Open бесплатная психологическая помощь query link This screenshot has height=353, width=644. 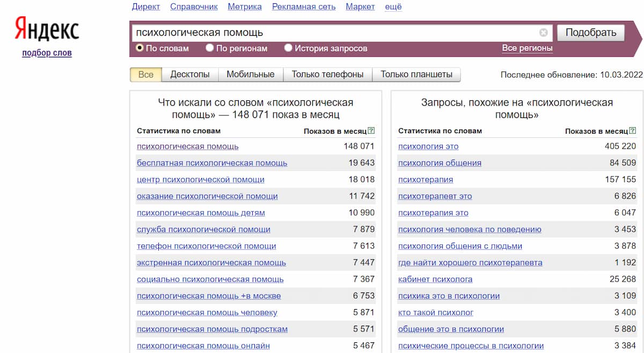[x=212, y=163]
